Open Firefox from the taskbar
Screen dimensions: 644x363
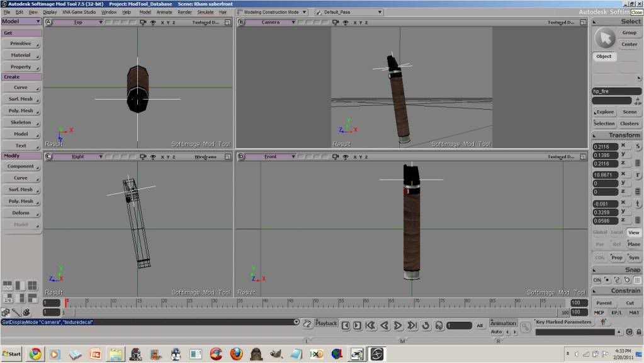click(x=236, y=354)
